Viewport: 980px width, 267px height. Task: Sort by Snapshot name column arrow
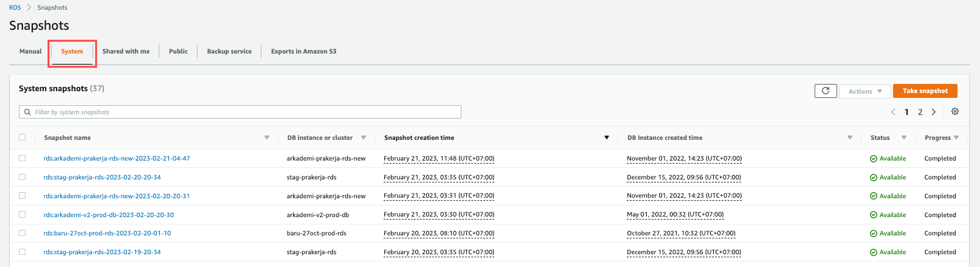[267, 138]
